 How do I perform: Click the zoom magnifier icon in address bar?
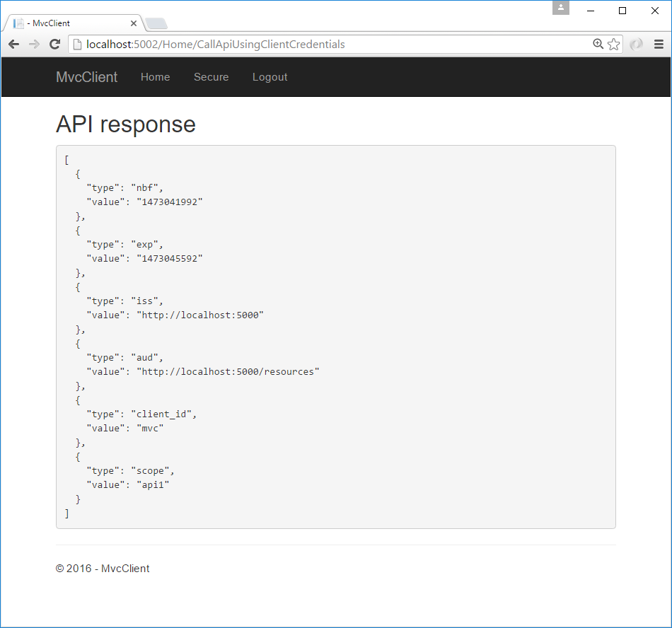click(x=598, y=45)
